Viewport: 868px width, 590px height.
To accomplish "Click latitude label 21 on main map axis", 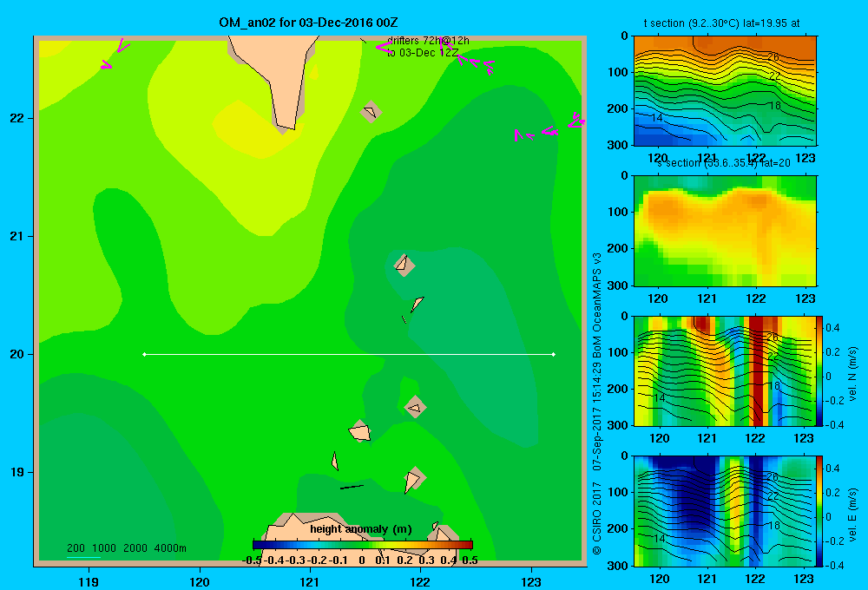I will point(17,236).
